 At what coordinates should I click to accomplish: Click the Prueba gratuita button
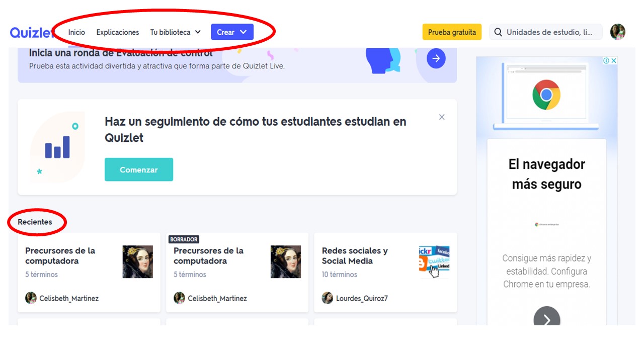(452, 32)
